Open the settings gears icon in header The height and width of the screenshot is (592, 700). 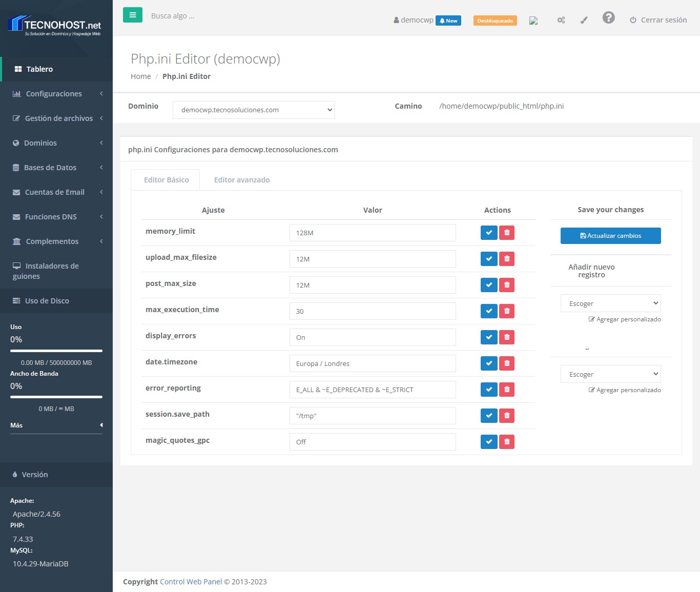561,20
